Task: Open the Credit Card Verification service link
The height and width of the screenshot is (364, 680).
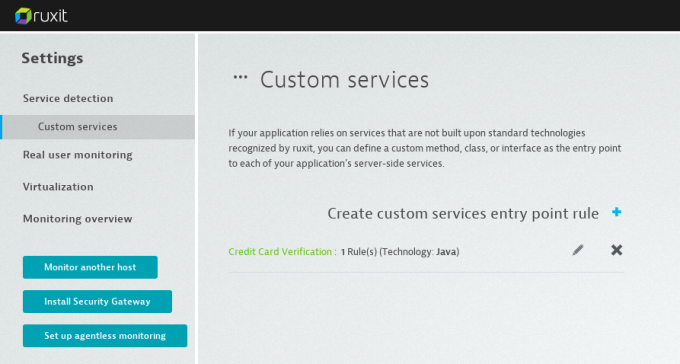Action: 280,252
